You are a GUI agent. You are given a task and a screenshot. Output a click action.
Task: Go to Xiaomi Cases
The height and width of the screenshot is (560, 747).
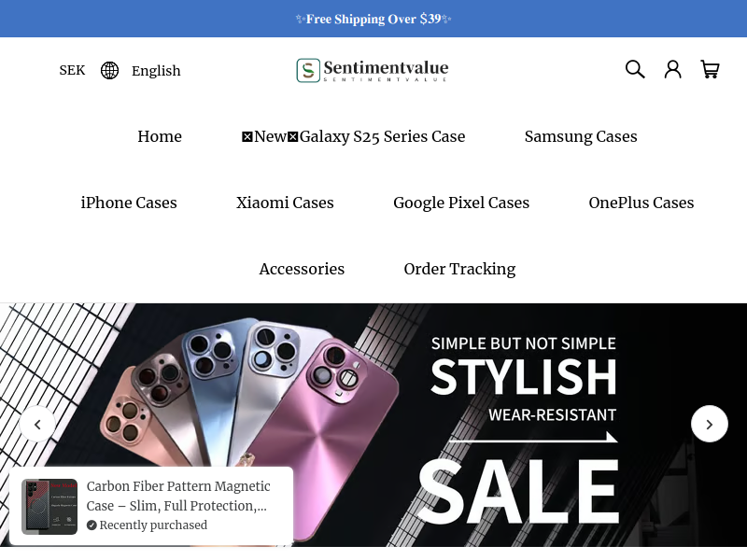[x=285, y=203]
